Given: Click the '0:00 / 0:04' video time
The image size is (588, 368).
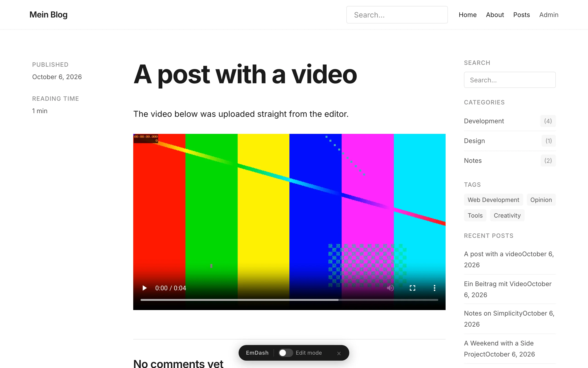Looking at the screenshot, I should click(x=171, y=288).
